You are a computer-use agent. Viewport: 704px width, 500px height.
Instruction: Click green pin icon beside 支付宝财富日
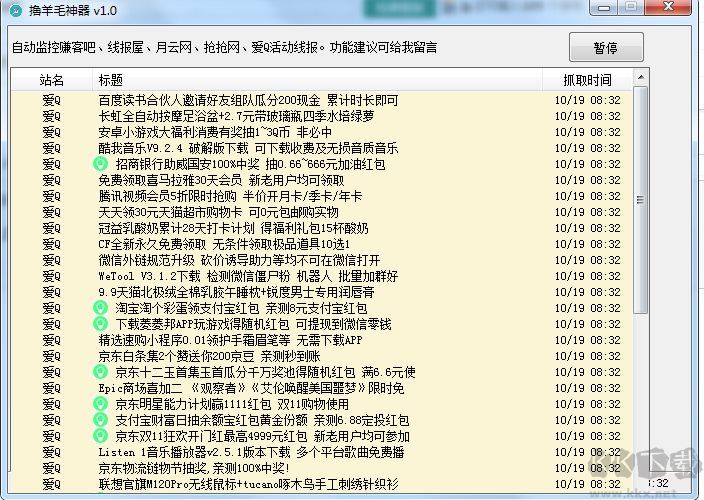point(100,420)
